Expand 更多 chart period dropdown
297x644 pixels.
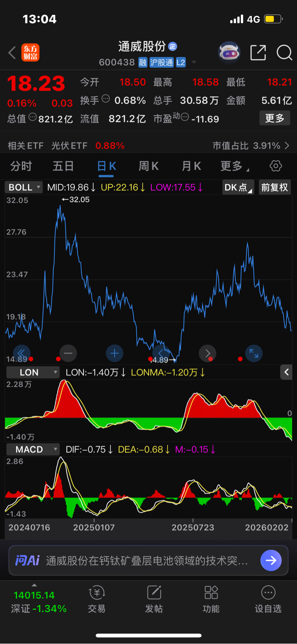pos(235,167)
